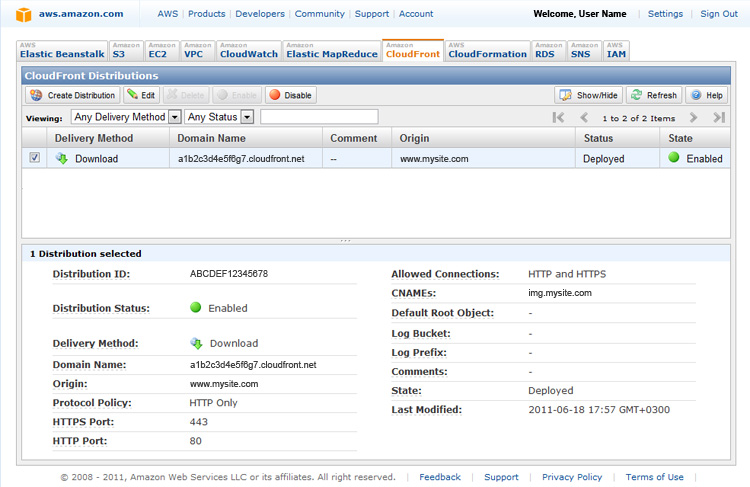750x487 pixels.
Task: Open the footer Support link
Action: 501,477
